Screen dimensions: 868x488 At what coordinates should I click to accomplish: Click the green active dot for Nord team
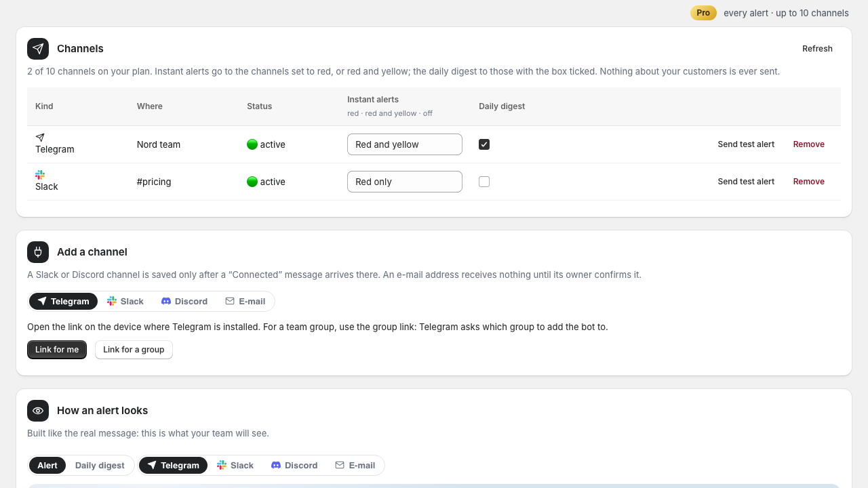coord(252,144)
